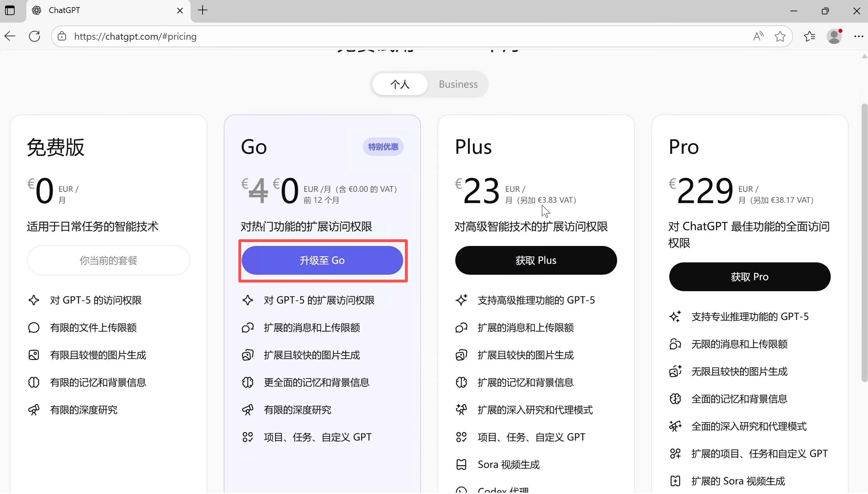The image size is (868, 494).
Task: Open a new browser tab
Action: click(203, 10)
